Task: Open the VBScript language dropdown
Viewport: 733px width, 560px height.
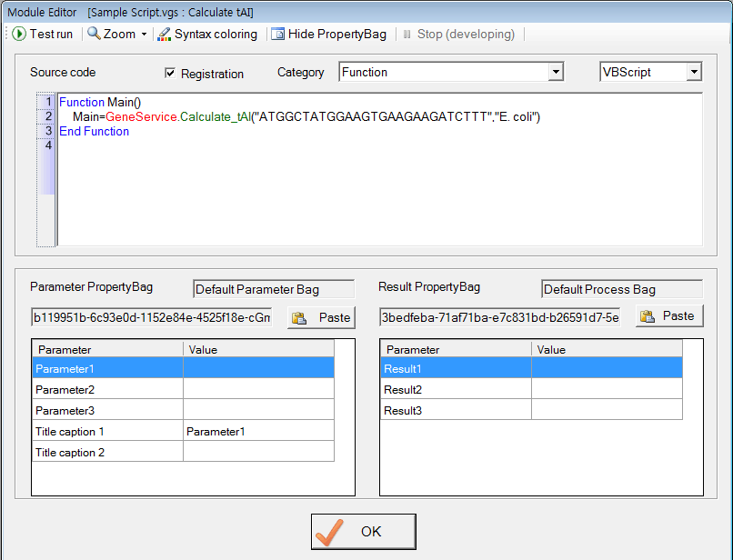Action: pos(694,72)
